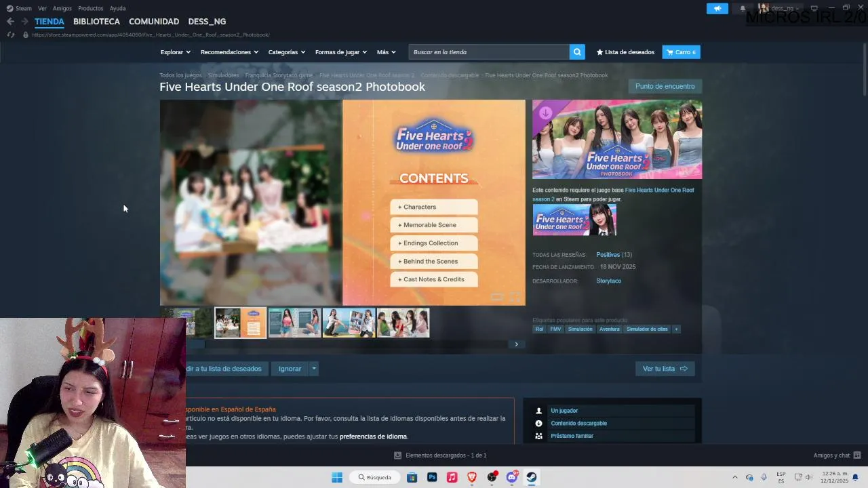This screenshot has width=868, height=488.
Task: Open Windows notification center bell
Action: point(856,477)
